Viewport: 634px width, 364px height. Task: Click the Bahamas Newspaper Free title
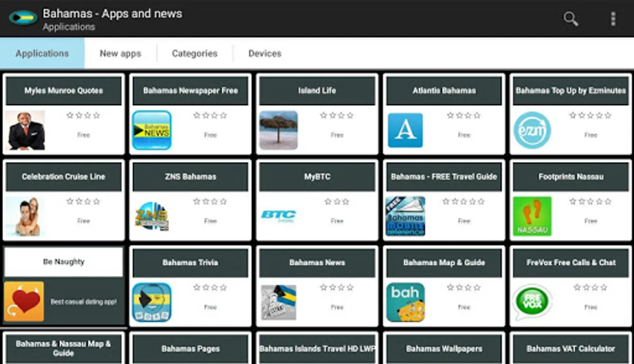click(x=190, y=91)
